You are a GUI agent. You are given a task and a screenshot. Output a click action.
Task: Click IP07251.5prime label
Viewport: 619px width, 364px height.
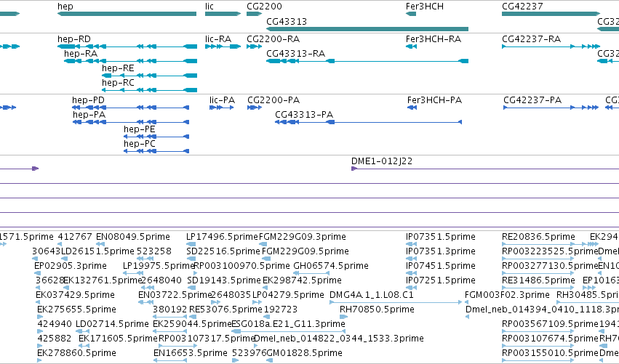[x=441, y=280]
